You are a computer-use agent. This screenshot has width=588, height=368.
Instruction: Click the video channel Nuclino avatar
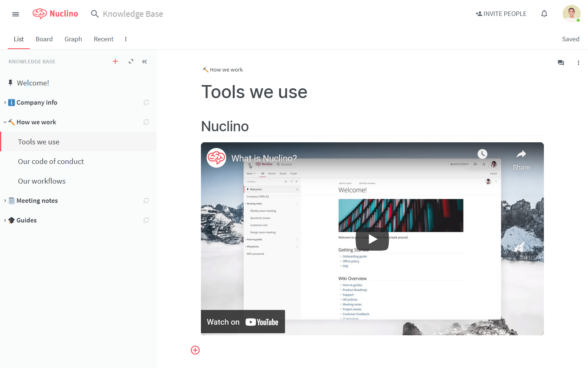216,158
